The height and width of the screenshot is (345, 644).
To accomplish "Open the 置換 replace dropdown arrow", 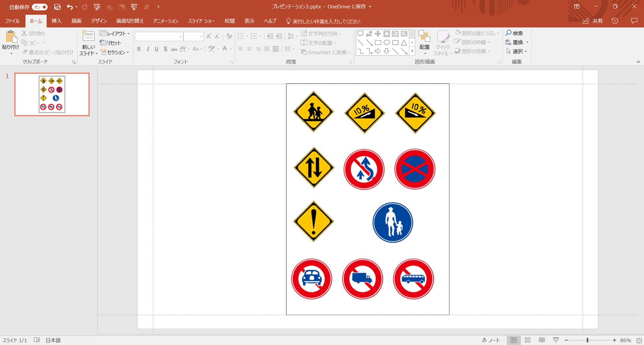I will (x=527, y=42).
